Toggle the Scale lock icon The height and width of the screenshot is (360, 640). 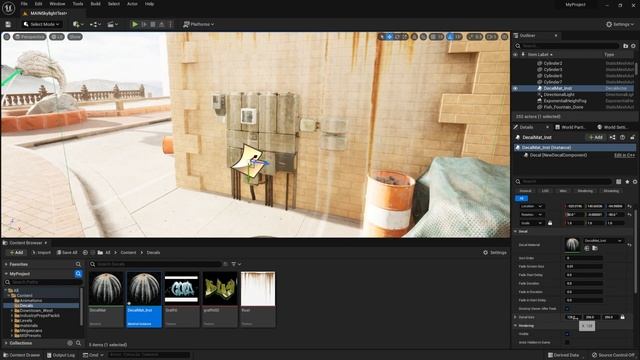550,223
